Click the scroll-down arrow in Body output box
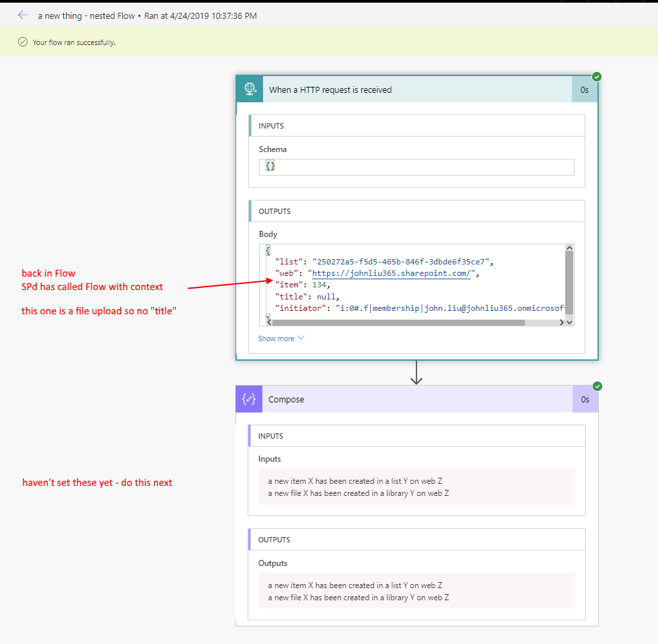The height and width of the screenshot is (644, 658). point(569,322)
